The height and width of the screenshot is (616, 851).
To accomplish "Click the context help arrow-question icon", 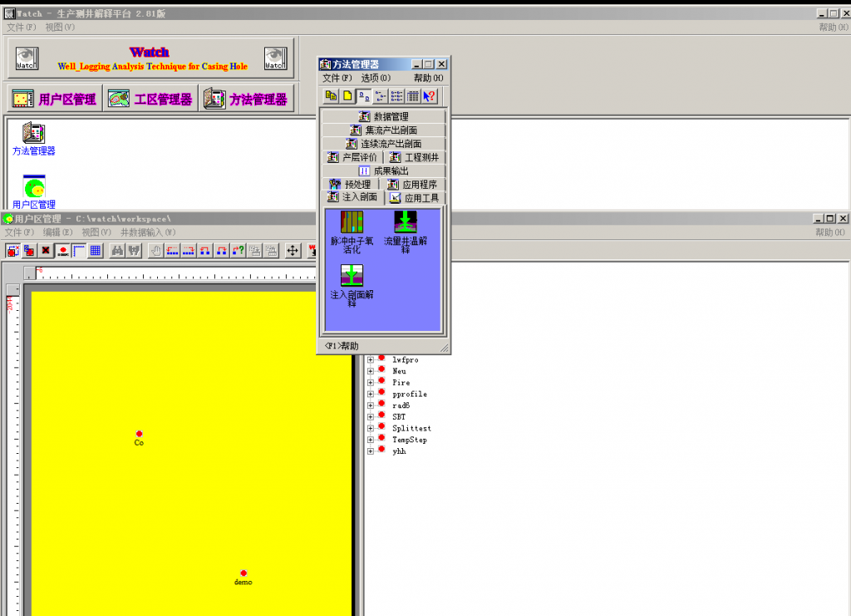I will 430,96.
